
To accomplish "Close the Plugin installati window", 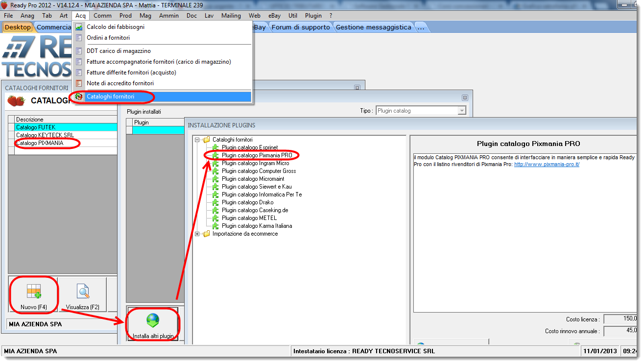I will 465,97.
